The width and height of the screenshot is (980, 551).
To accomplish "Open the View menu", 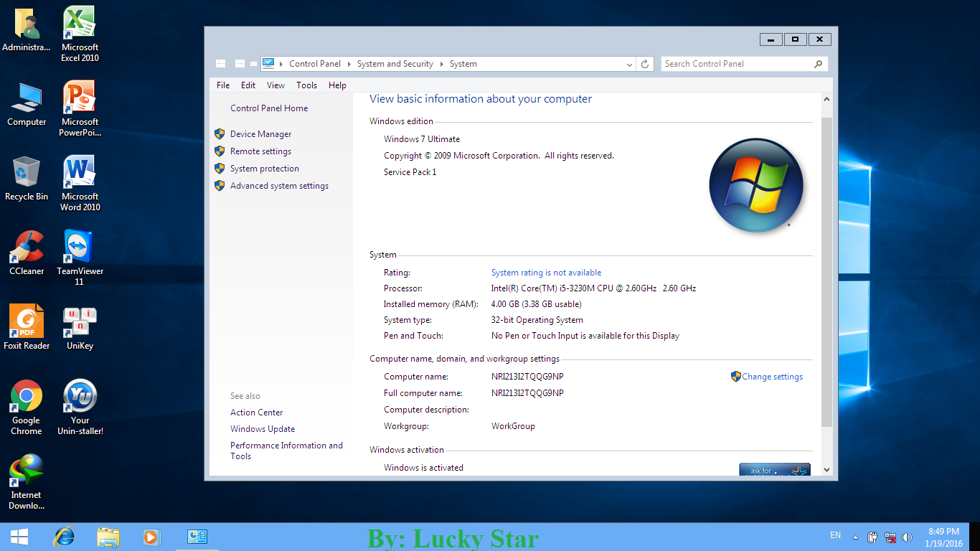I will [x=275, y=85].
